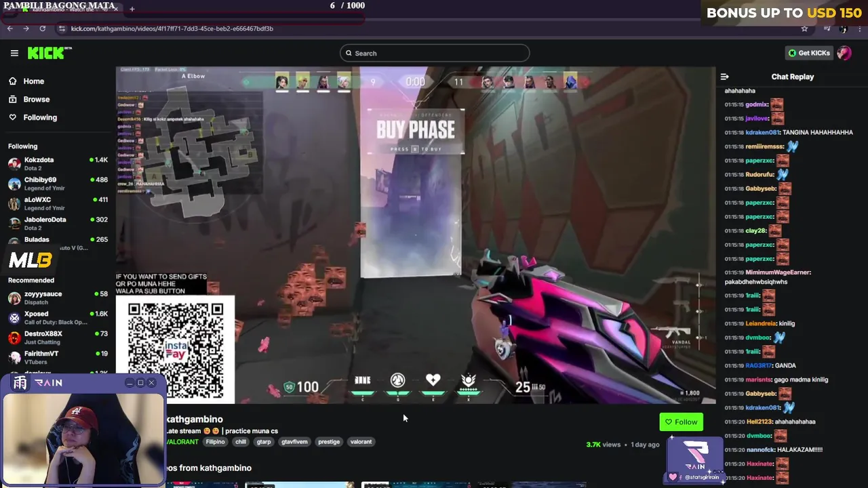
Task: Switch to the kathgambino browser tab
Action: [x=66, y=9]
